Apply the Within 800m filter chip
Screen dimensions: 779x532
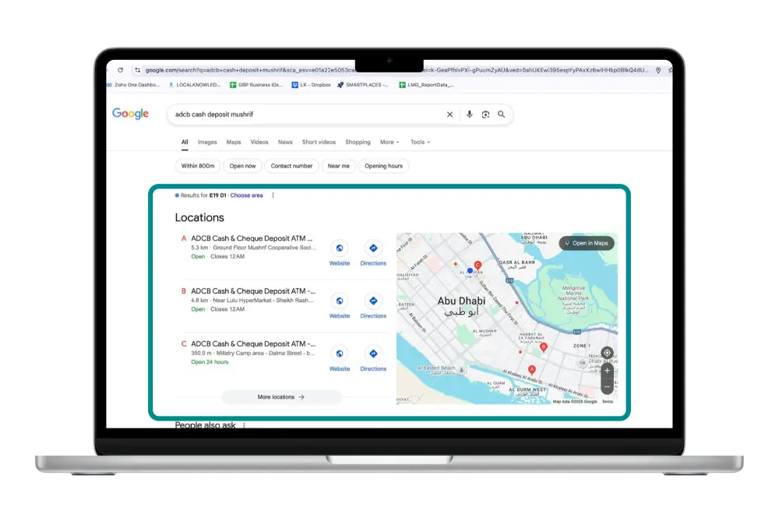(198, 166)
